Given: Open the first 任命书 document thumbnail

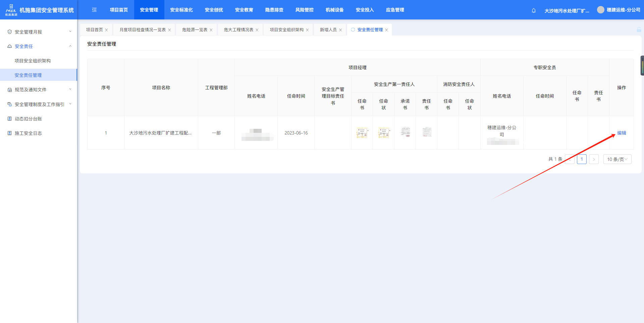Looking at the screenshot, I should tap(362, 133).
